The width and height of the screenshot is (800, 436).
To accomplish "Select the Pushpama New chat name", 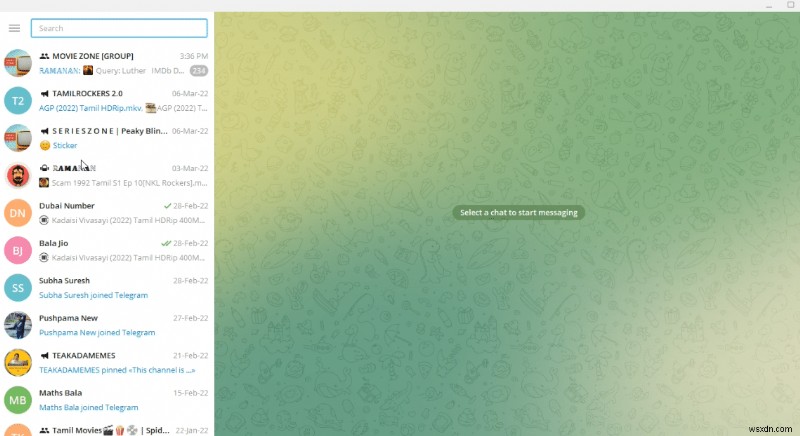I will [68, 318].
